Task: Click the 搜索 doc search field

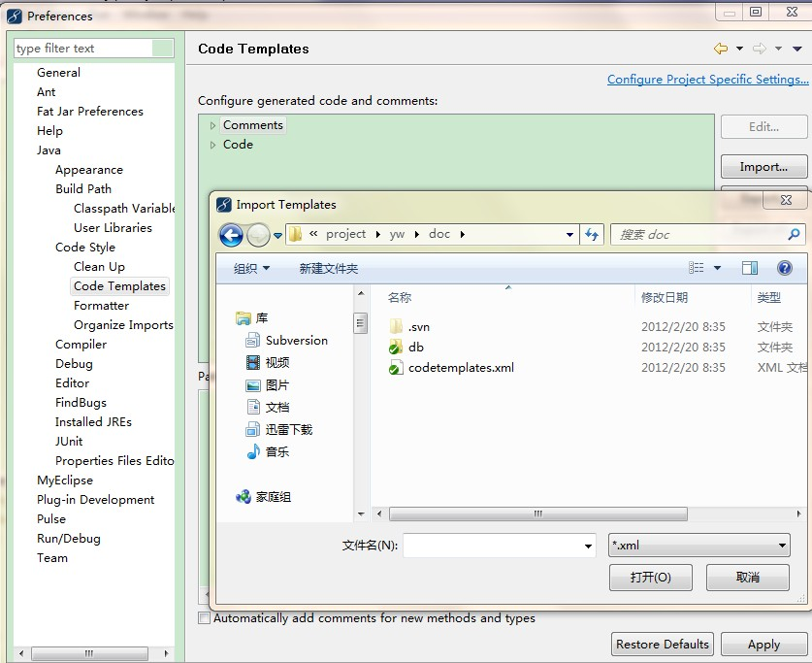Action: click(707, 235)
